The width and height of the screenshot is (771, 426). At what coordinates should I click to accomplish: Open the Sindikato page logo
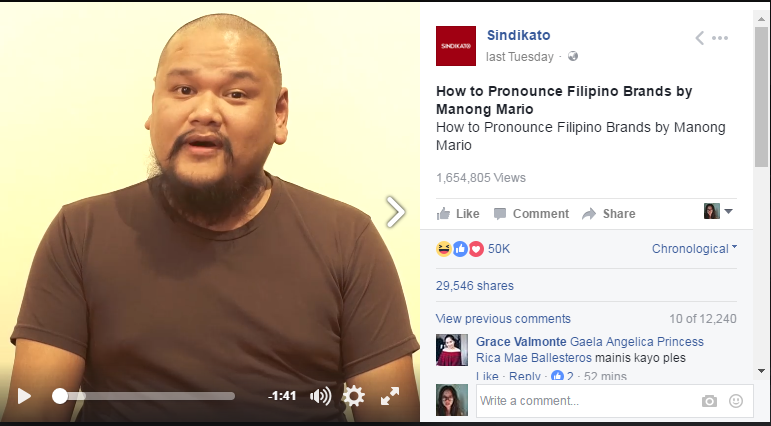click(x=456, y=46)
